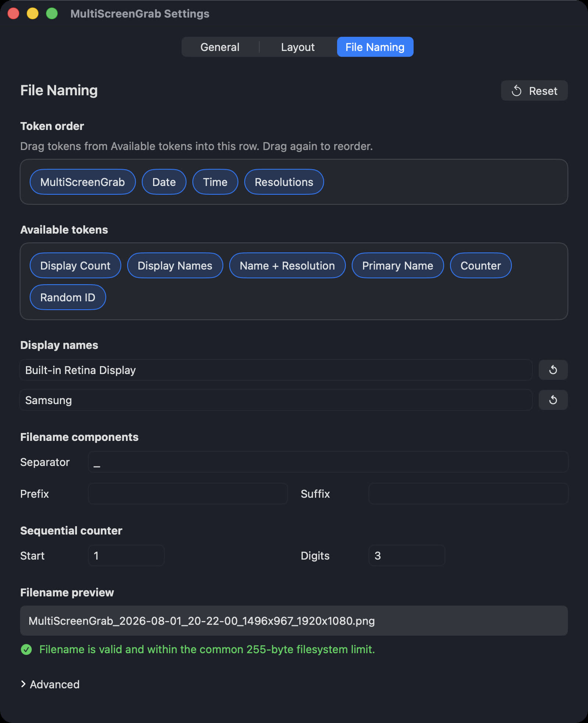Switch to the General tab
This screenshot has height=723, width=588.
pyautogui.click(x=220, y=47)
